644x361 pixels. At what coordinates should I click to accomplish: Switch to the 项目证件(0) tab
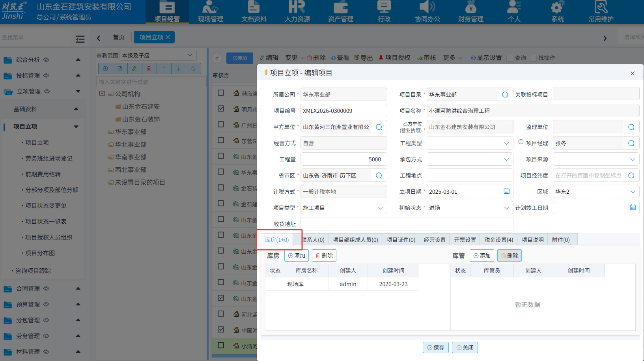(x=401, y=240)
